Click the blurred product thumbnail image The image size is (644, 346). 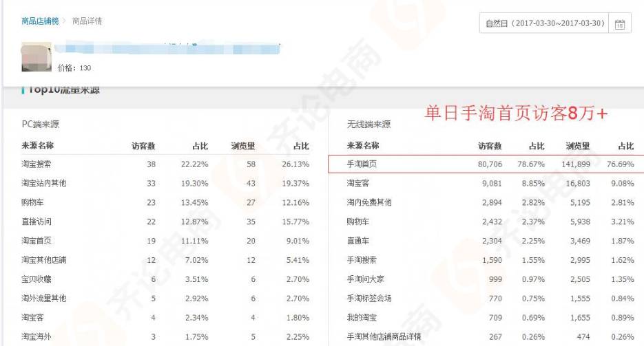pos(37,56)
